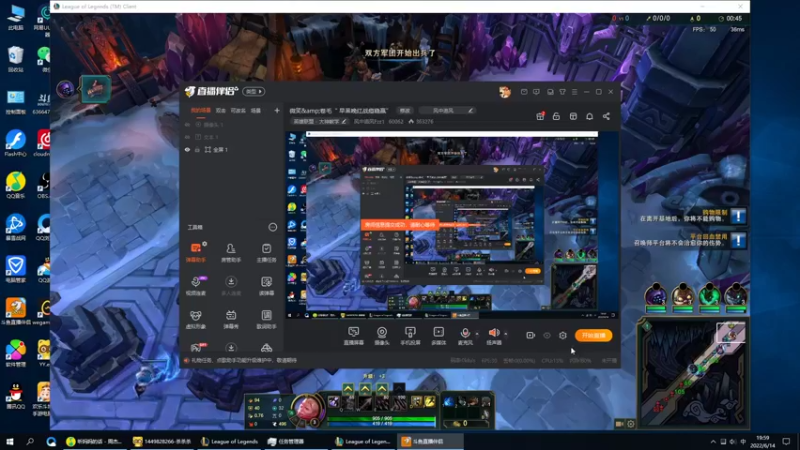Open the 弹幕秀 TV icon tool
Screen dimensions: 800x450
[231, 319]
